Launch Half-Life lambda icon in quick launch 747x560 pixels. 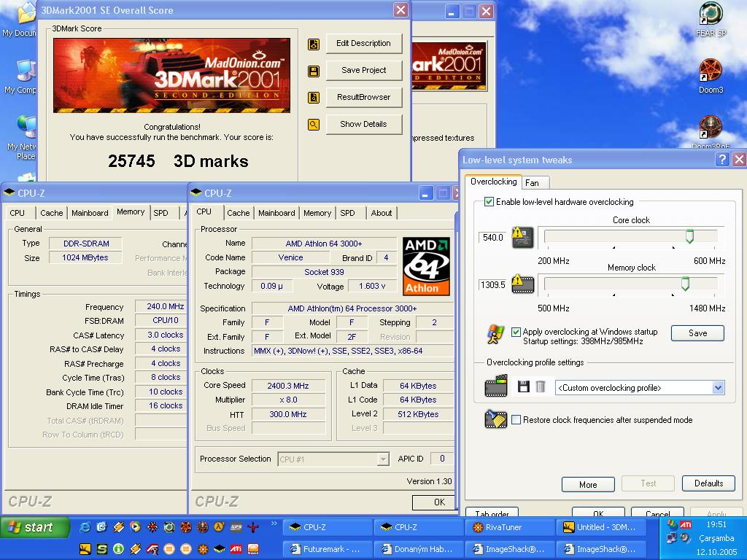pyautogui.click(x=219, y=526)
